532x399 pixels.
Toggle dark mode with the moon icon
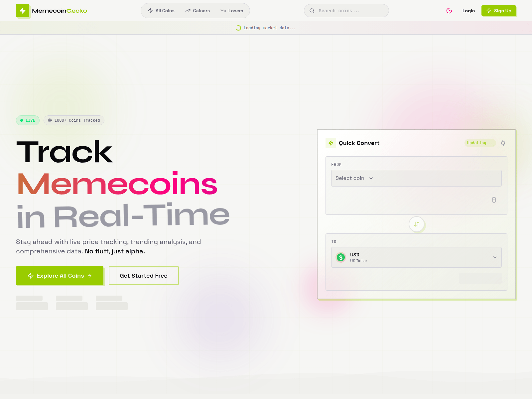click(449, 11)
